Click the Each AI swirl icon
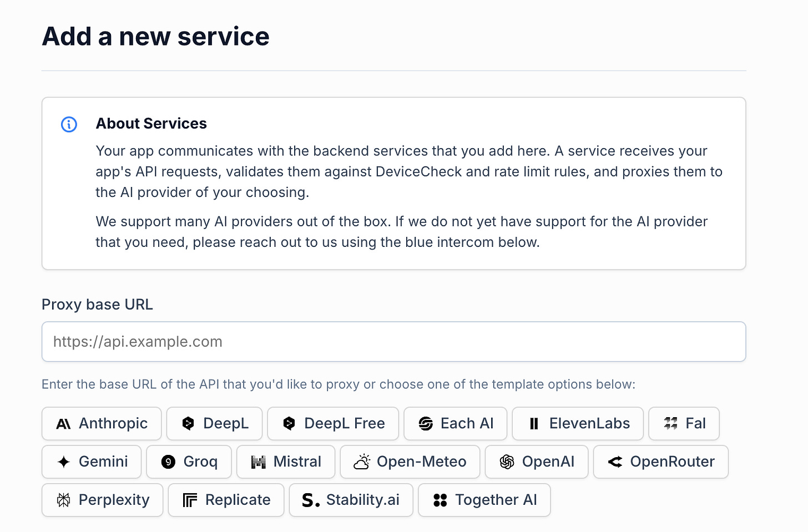The image size is (808, 532). [426, 424]
